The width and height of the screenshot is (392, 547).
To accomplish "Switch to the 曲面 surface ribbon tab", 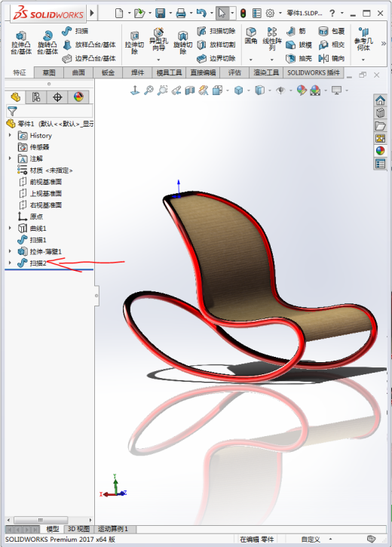I will pos(78,72).
